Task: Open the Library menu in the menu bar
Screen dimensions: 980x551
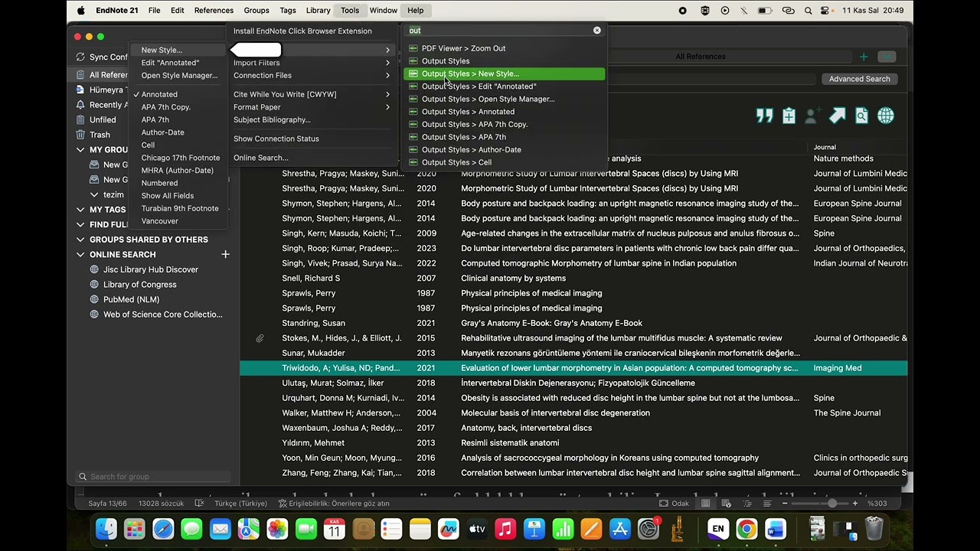Action: (x=318, y=11)
